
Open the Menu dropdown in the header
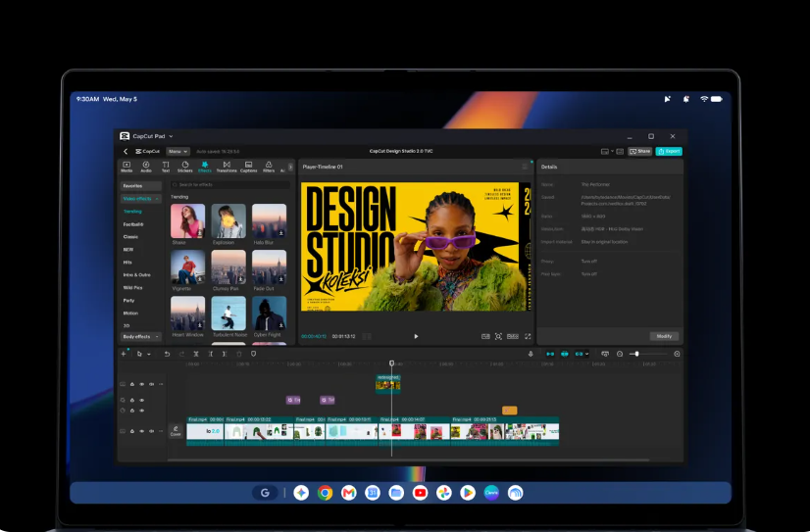tap(177, 151)
